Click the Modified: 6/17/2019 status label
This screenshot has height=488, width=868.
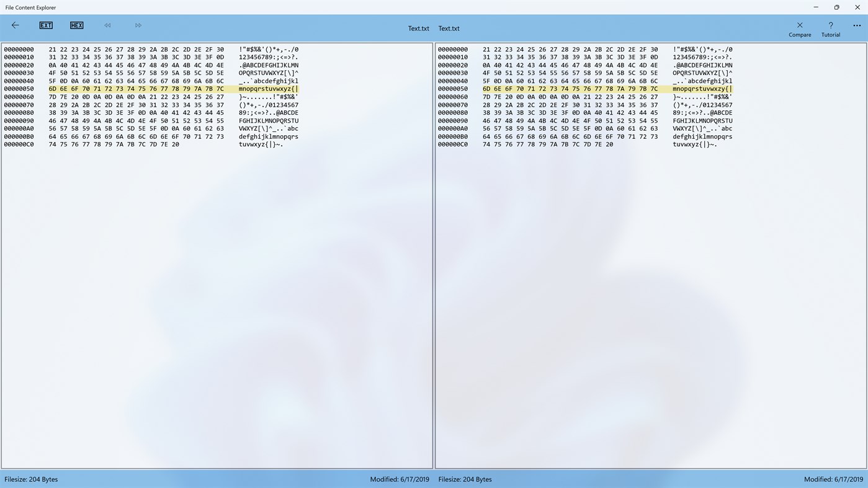click(398, 479)
